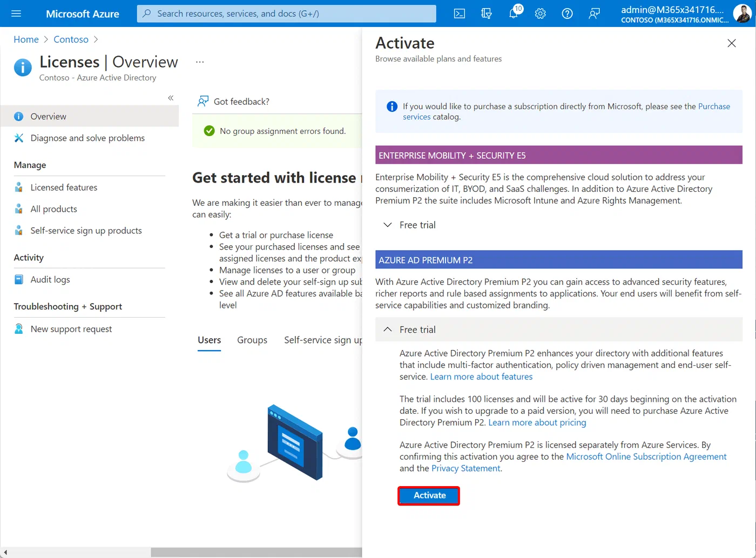
Task: Open Microsoft Online Subscription Agreement link
Action: coord(646,456)
